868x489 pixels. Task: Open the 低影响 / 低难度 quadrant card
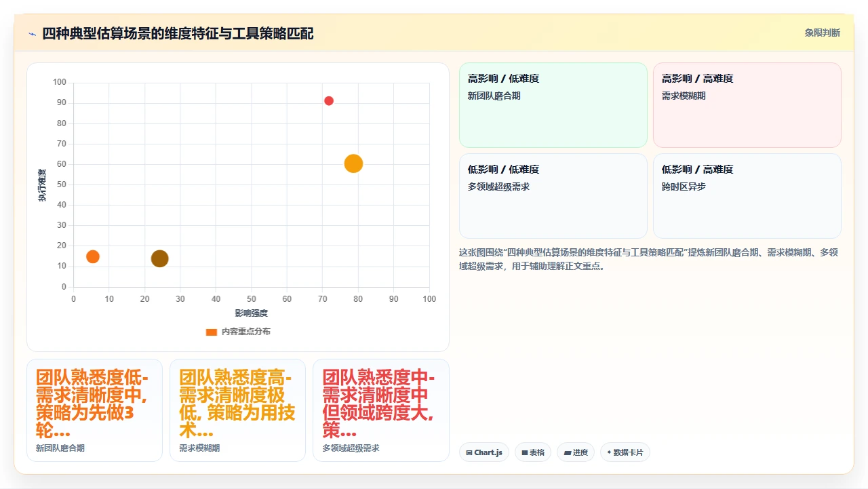(x=553, y=196)
